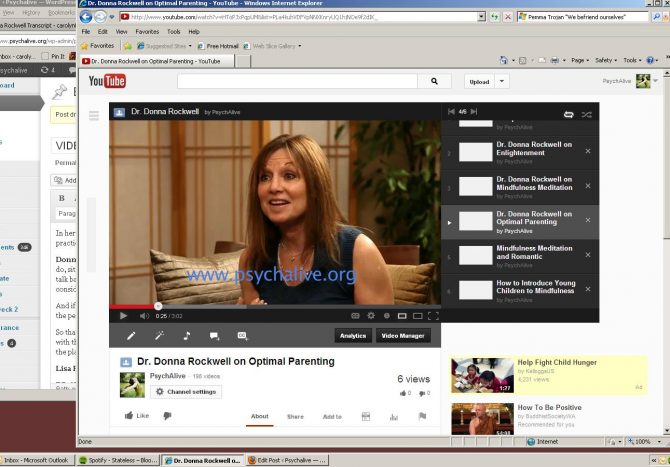This screenshot has height=467, width=670.
Task: Toggle playlist repeat (loop) icon
Action: click(568, 115)
